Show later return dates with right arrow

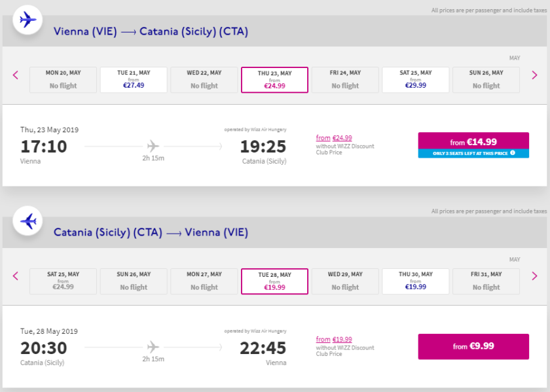tap(534, 276)
